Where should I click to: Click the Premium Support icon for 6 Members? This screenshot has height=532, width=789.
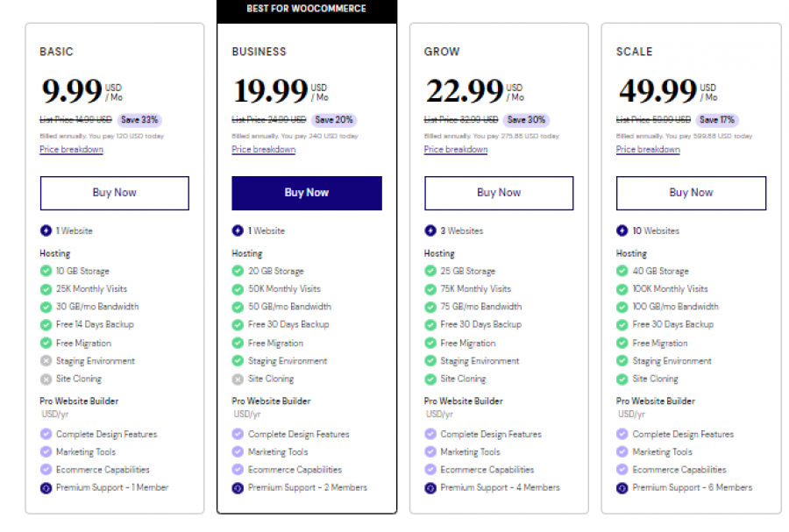click(x=622, y=487)
